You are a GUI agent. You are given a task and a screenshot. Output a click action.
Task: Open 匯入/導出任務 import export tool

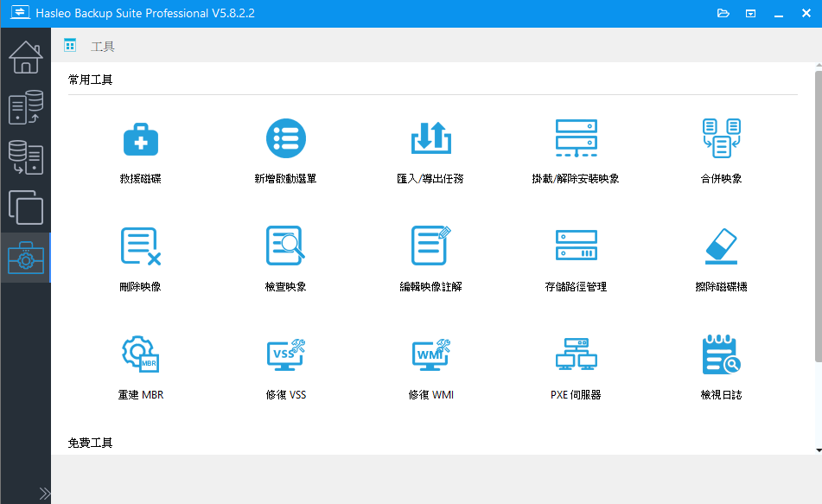(x=430, y=153)
